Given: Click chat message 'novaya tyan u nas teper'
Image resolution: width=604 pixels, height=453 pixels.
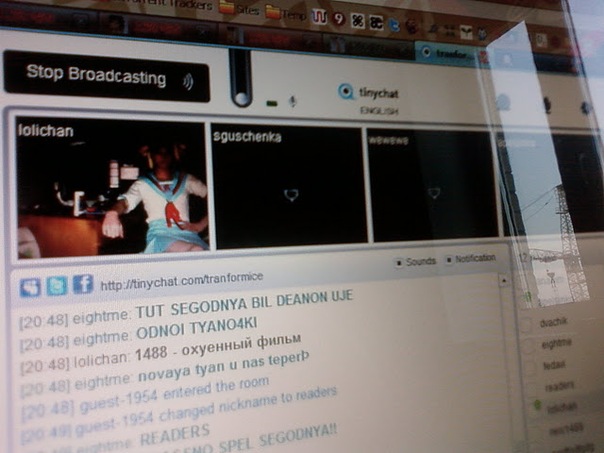Looking at the screenshot, I should pyautogui.click(x=223, y=367).
